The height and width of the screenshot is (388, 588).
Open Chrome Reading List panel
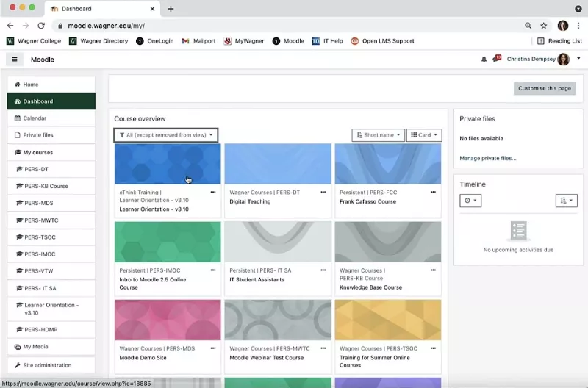tap(559, 41)
